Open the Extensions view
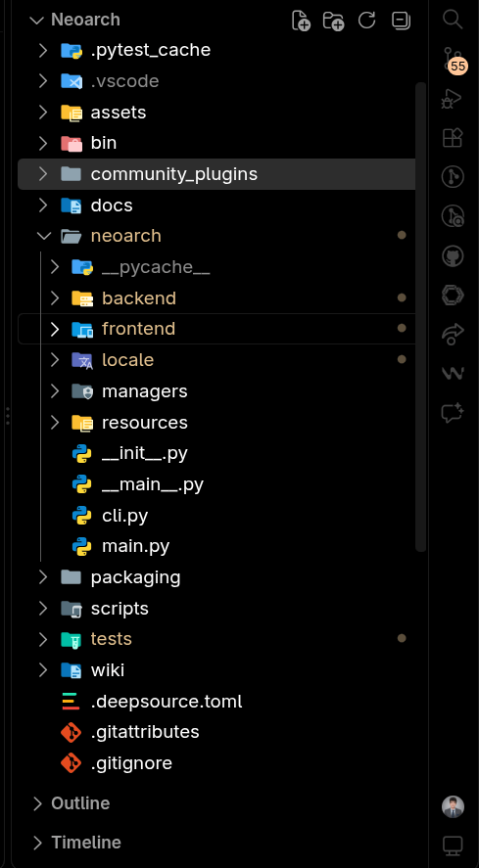The width and height of the screenshot is (479, 868). [x=453, y=137]
